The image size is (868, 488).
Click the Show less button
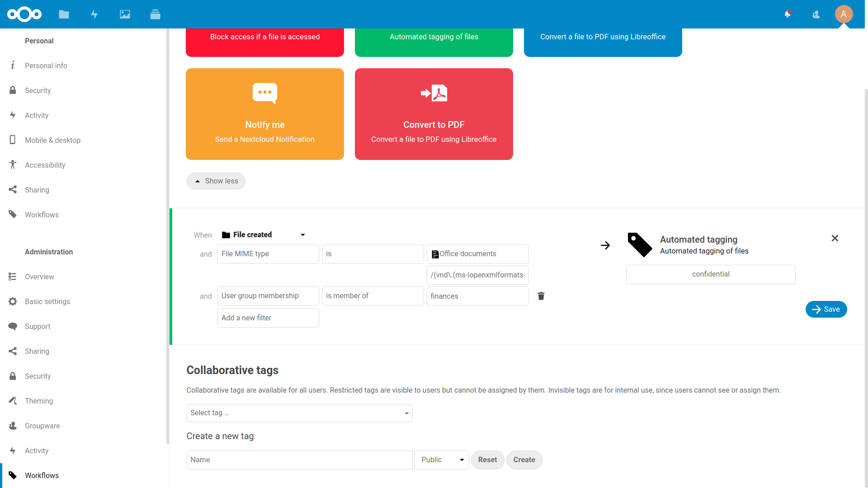tap(216, 181)
